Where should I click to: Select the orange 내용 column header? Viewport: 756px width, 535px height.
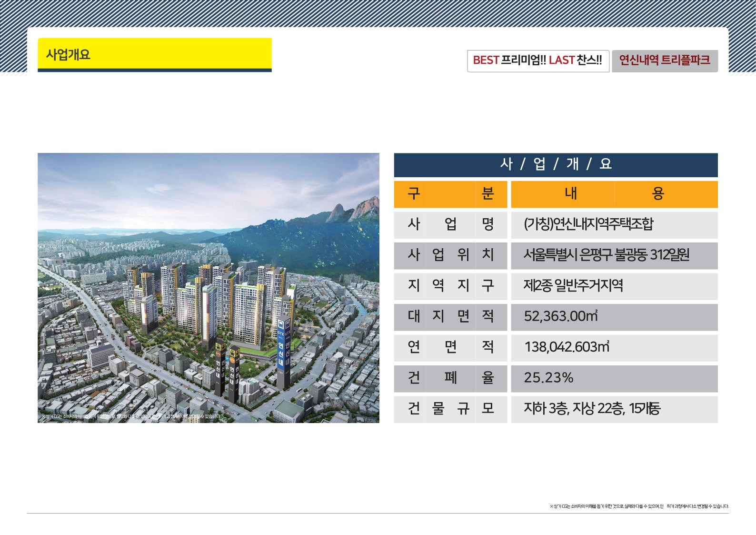614,194
